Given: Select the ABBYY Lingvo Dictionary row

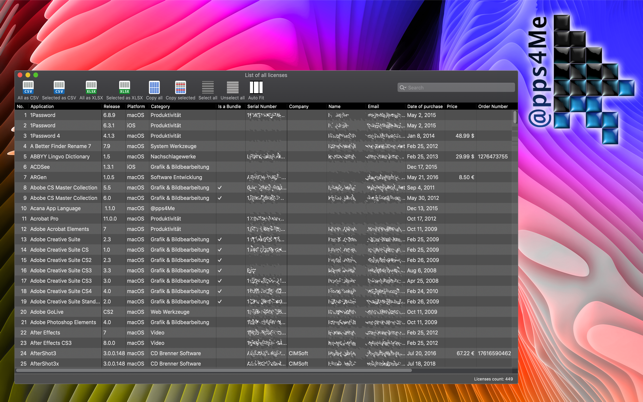Looking at the screenshot, I should click(x=264, y=156).
